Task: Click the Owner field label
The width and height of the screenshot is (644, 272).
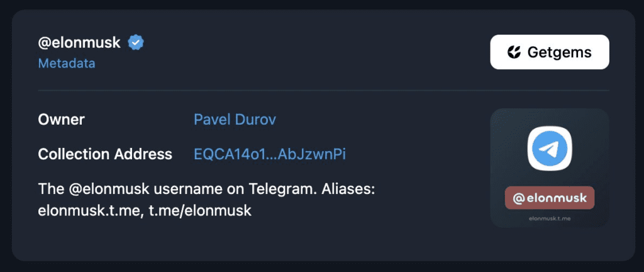Action: coord(61,119)
